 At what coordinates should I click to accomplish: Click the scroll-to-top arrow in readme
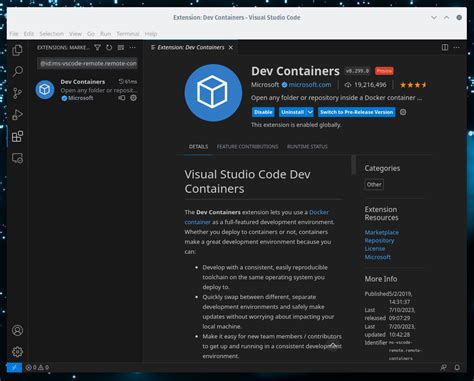pos(333,346)
